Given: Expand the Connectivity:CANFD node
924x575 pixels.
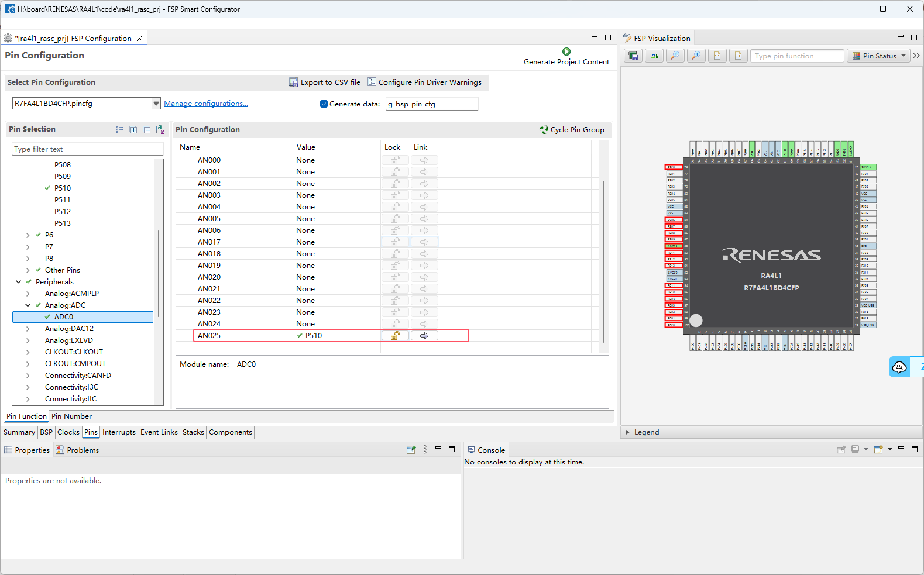Looking at the screenshot, I should pyautogui.click(x=28, y=376).
